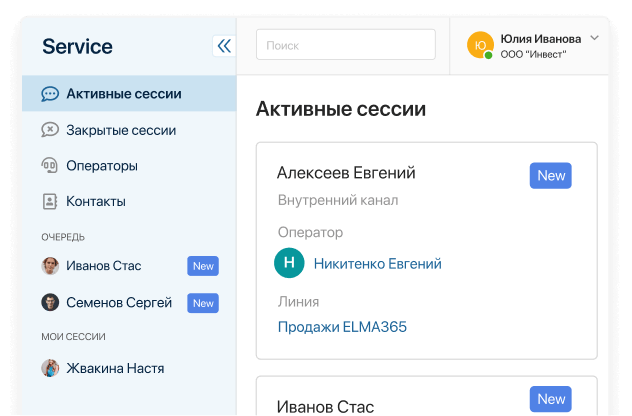Click the Active sessions chat bubble icon
The height and width of the screenshot is (416, 632).
click(50, 94)
